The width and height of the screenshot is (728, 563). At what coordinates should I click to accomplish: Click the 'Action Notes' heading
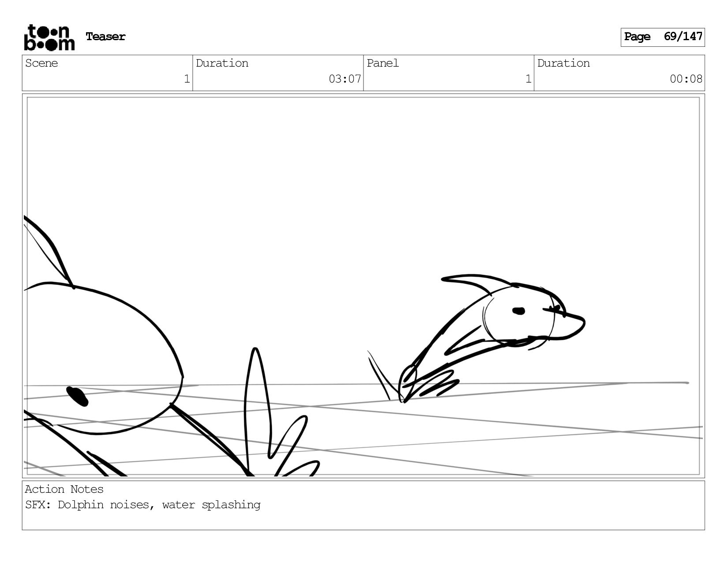[64, 489]
